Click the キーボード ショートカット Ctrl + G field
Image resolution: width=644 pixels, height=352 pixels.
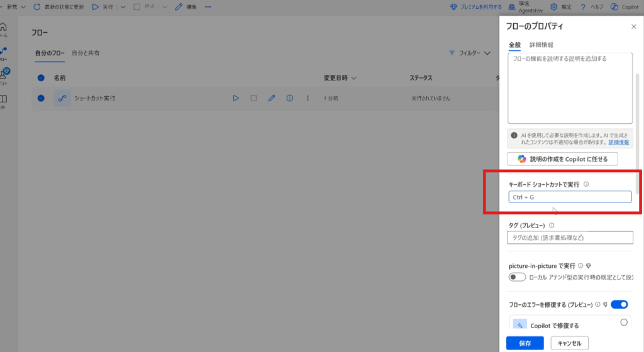tap(569, 197)
